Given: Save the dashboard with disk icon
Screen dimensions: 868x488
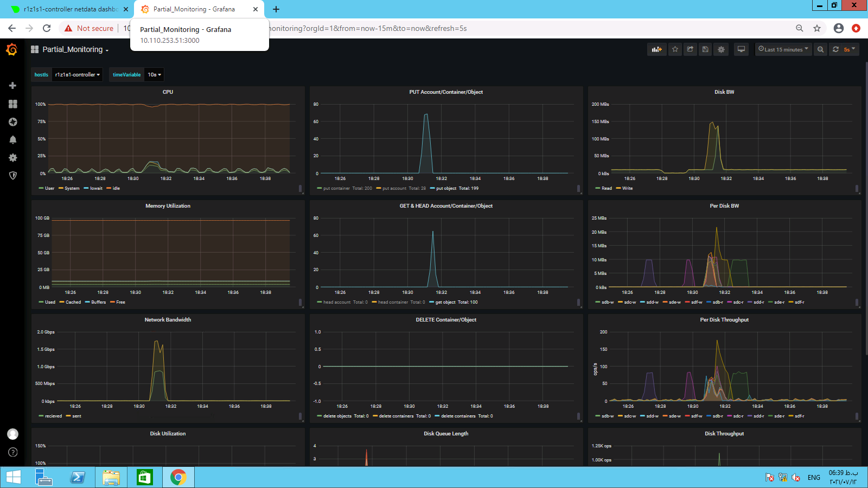Looking at the screenshot, I should [705, 49].
